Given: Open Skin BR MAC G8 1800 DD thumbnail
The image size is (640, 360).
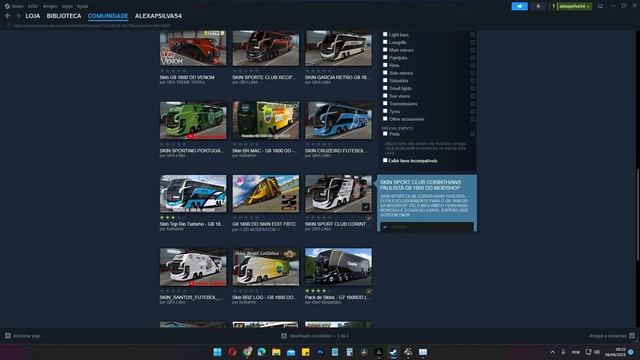Looking at the screenshot, I should [x=266, y=120].
